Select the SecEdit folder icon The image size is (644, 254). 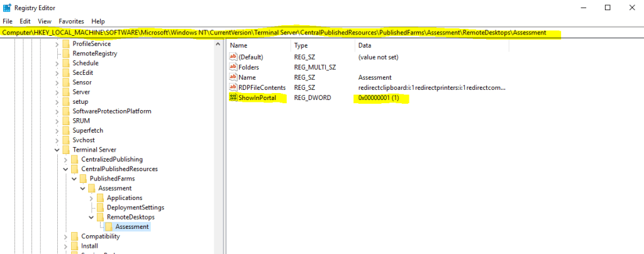tap(65, 73)
